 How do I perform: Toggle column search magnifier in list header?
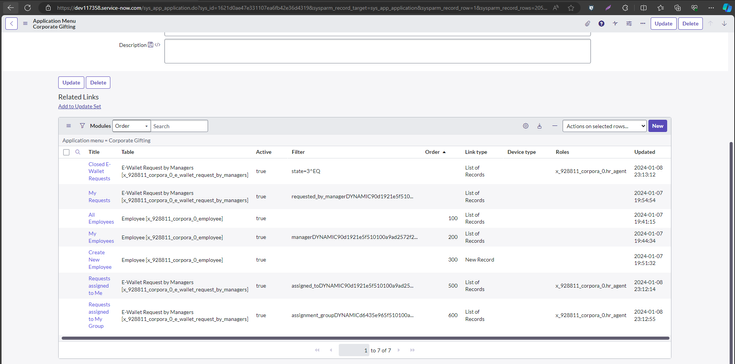(x=78, y=152)
